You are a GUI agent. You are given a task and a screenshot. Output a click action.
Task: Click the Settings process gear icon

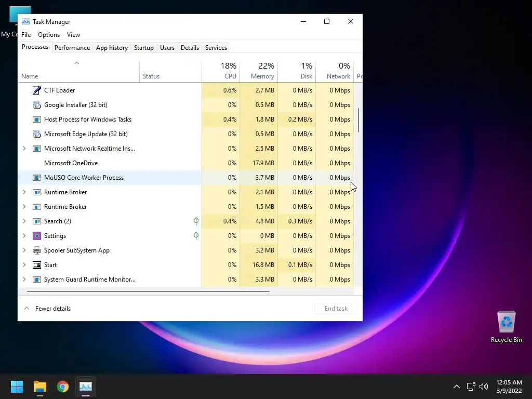pos(37,236)
